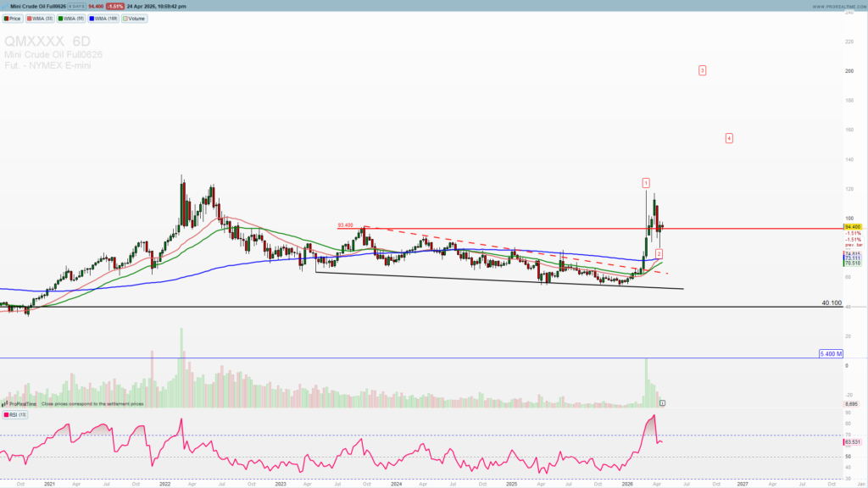Click the red -1.51% change badge
868x488 pixels.
115,6
